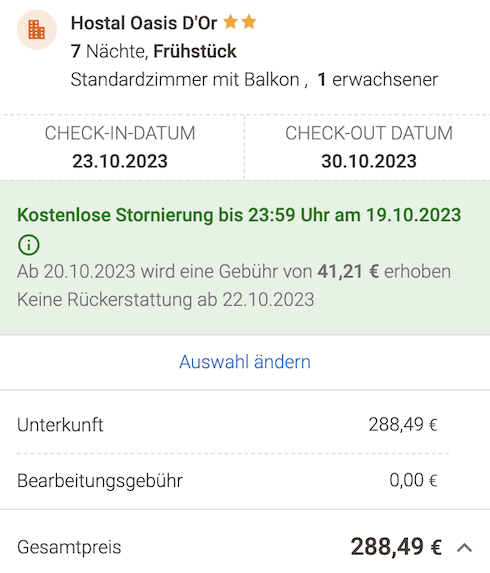
Task: Click the Standardzimmer mit Balkon room text
Action: 185,80
